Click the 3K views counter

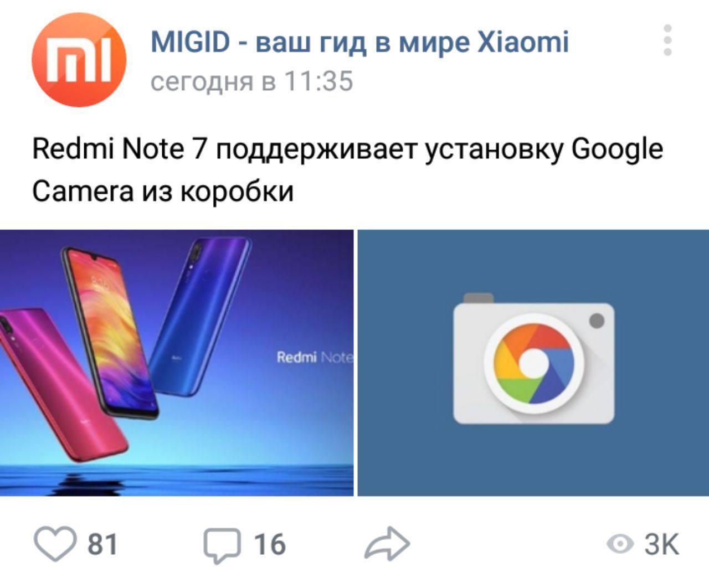pyautogui.click(x=661, y=544)
